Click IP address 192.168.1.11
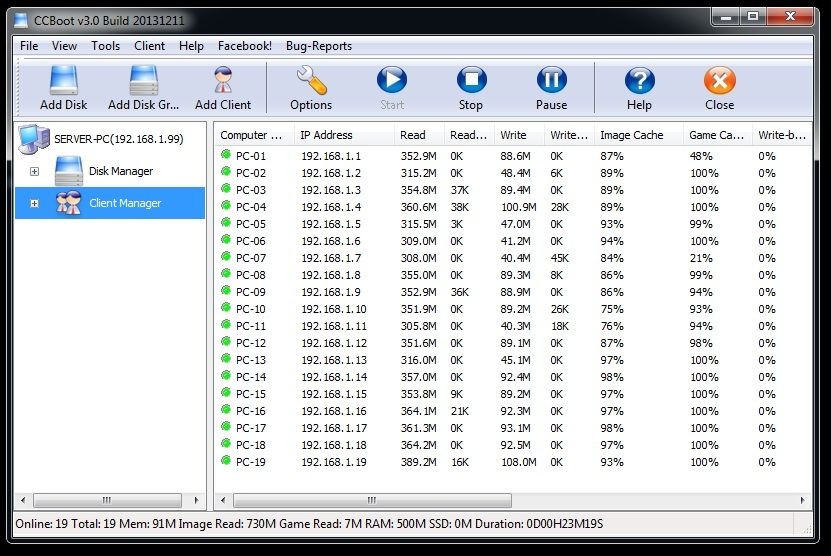 (x=334, y=325)
